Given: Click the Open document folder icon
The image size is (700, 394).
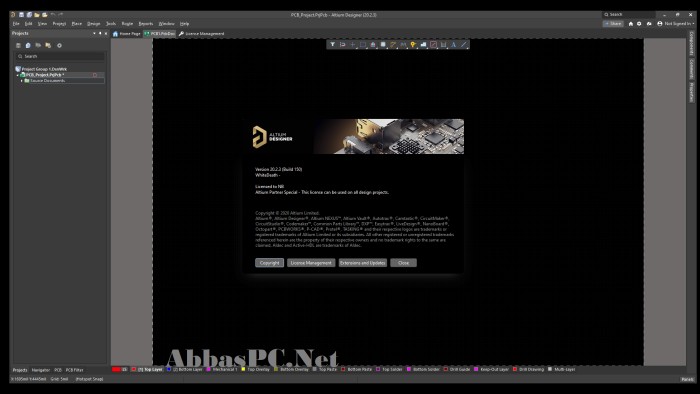Looking at the screenshot, I should click(x=37, y=15).
